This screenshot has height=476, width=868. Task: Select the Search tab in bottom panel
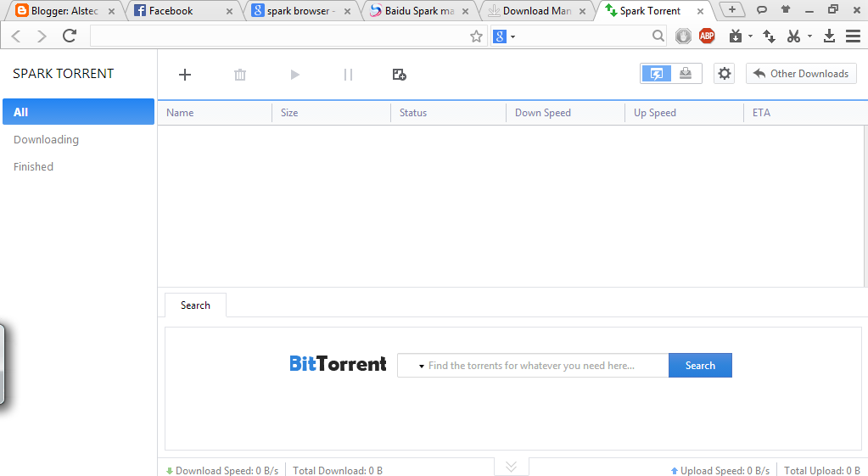pos(195,305)
